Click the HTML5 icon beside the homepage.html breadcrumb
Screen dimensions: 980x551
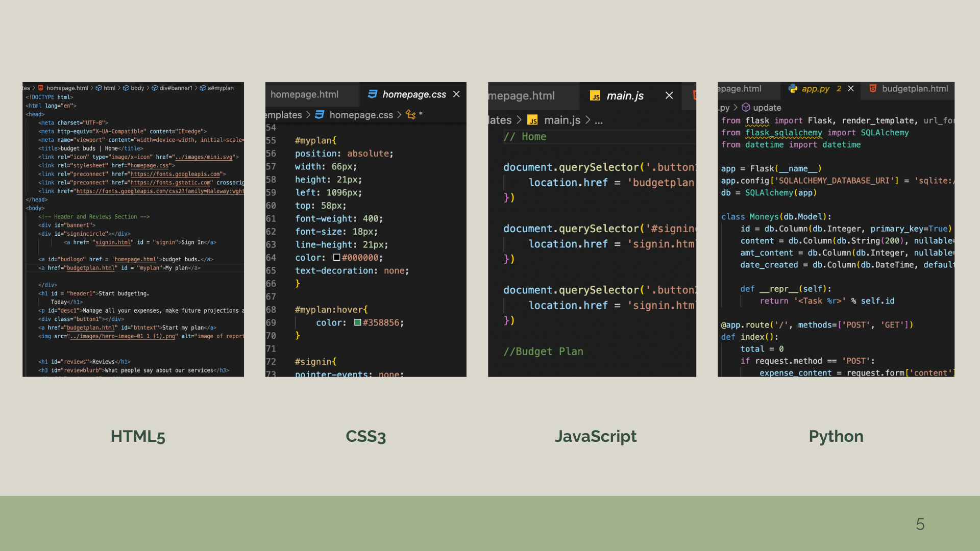(41, 88)
